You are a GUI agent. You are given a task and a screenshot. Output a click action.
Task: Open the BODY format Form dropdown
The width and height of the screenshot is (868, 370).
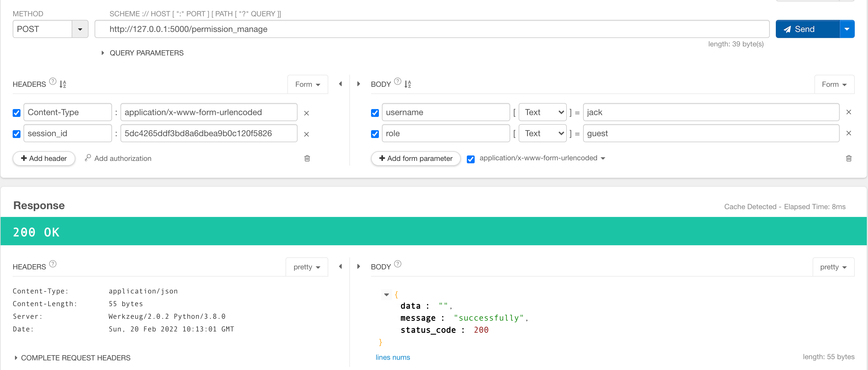point(833,84)
